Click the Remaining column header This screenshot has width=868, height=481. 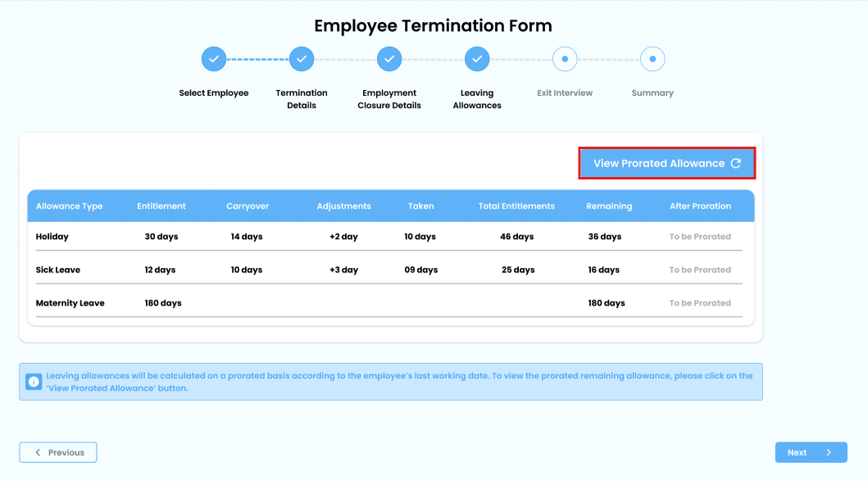tap(609, 206)
